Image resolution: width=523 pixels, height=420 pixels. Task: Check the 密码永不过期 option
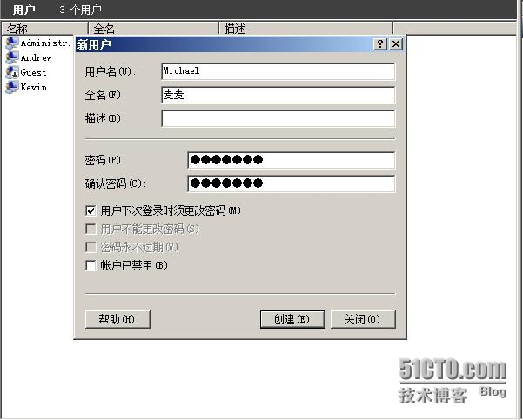[x=91, y=247]
